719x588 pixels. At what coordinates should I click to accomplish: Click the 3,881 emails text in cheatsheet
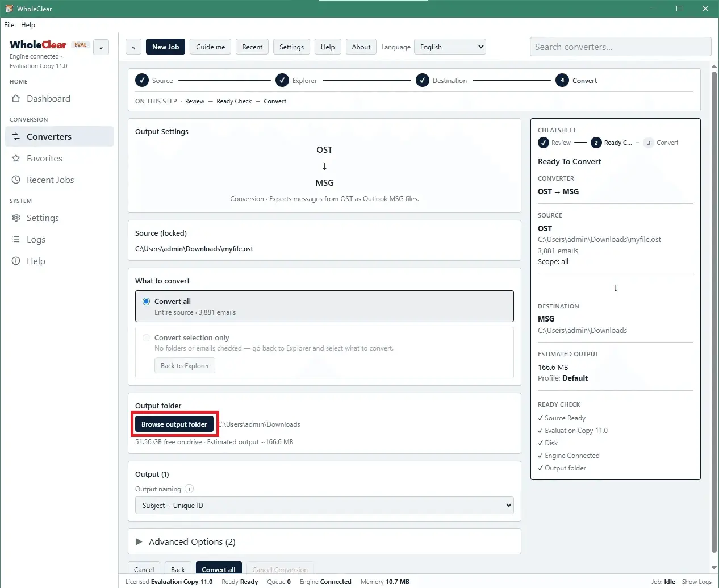click(x=558, y=251)
